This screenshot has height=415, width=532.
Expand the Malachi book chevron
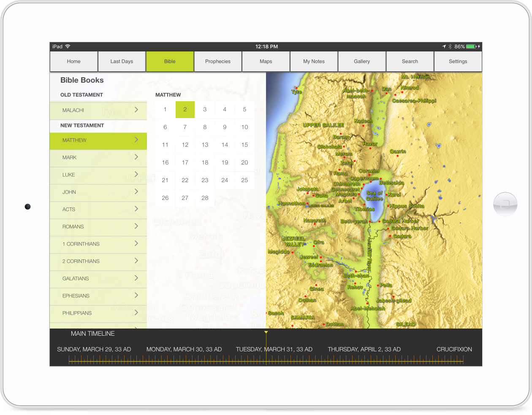136,110
